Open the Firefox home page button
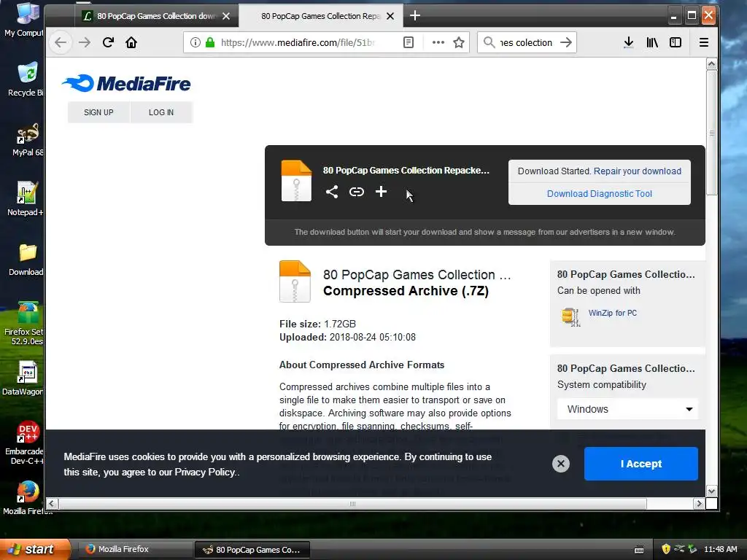The width and height of the screenshot is (747, 560). coord(131,42)
